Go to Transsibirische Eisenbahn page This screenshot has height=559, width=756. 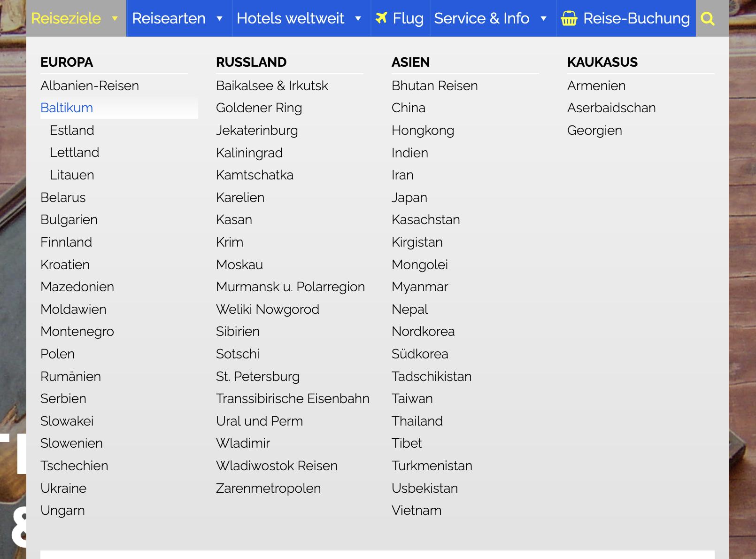click(293, 398)
